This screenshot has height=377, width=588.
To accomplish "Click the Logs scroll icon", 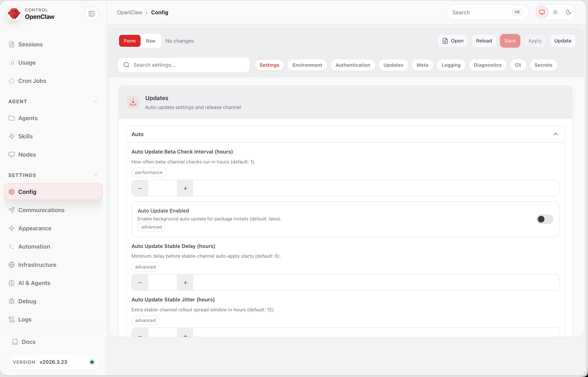I will [x=12, y=319].
